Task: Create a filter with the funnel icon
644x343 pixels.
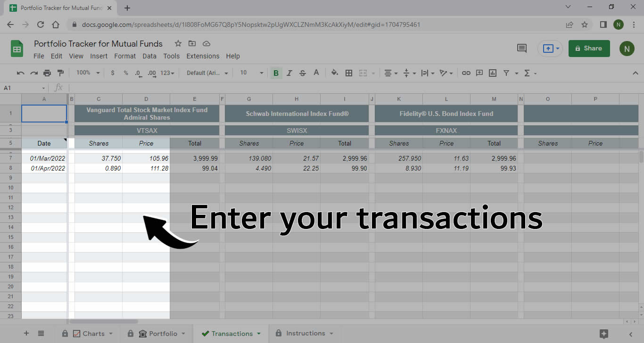Action: click(506, 73)
